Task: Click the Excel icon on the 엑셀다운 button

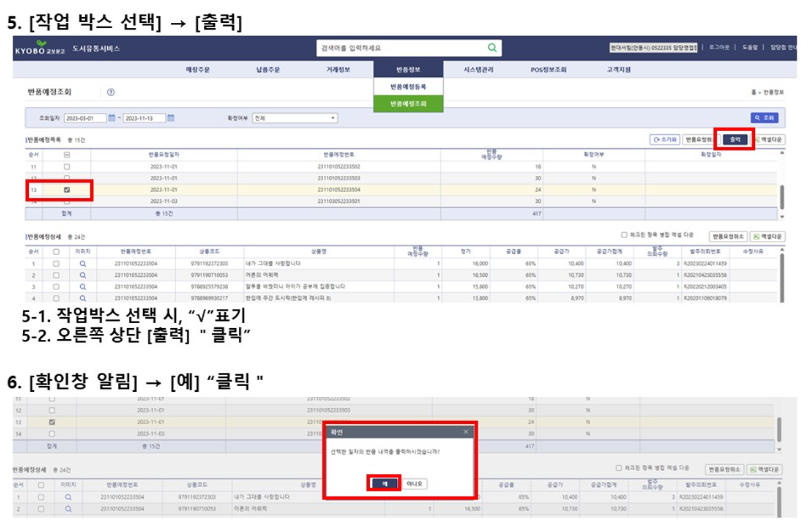Action: click(756, 139)
